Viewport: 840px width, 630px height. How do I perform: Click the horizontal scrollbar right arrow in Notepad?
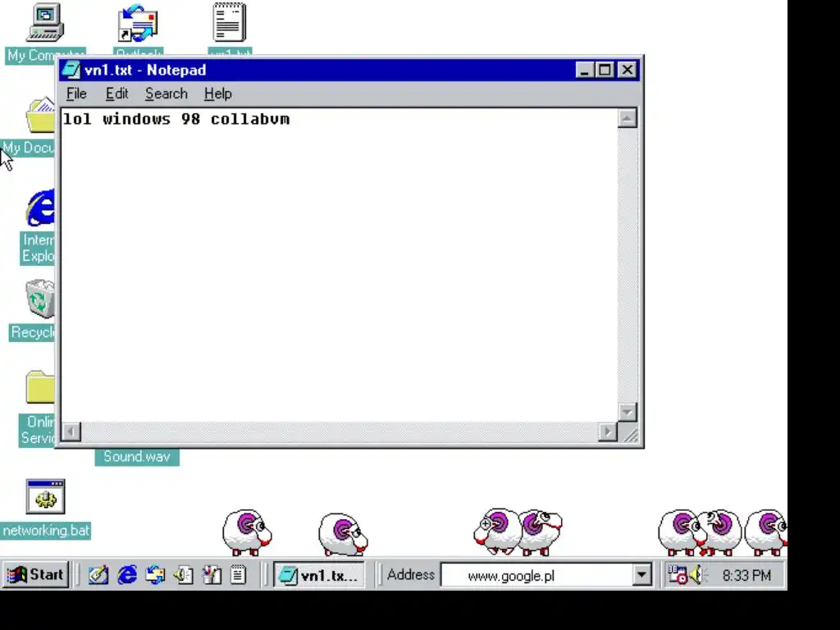(x=608, y=431)
